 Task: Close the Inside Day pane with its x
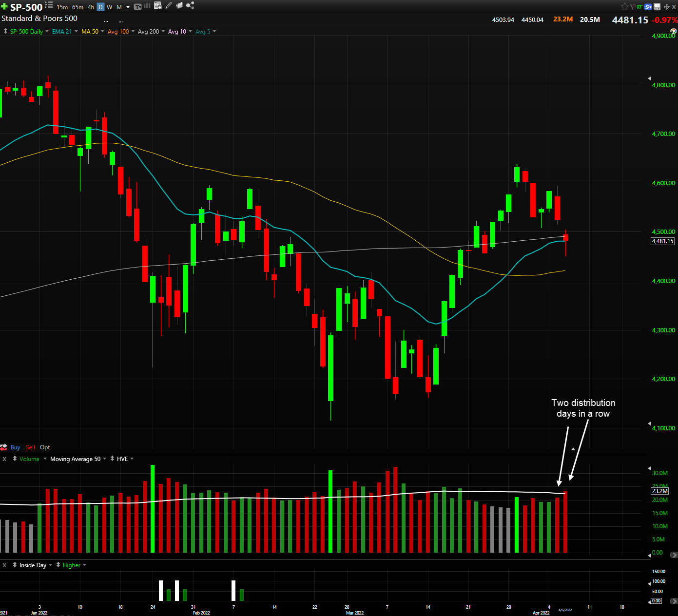click(4, 565)
